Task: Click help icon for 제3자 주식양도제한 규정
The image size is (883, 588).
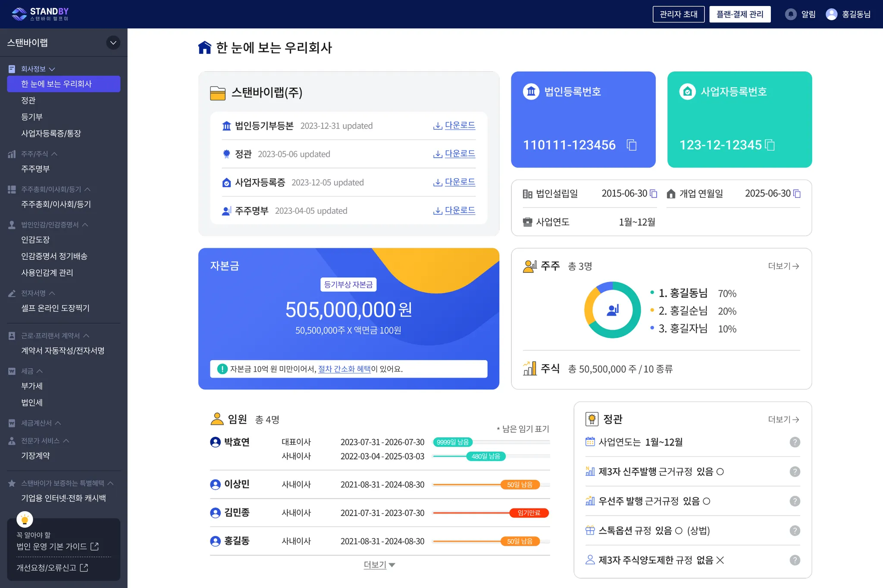Action: coord(795,560)
